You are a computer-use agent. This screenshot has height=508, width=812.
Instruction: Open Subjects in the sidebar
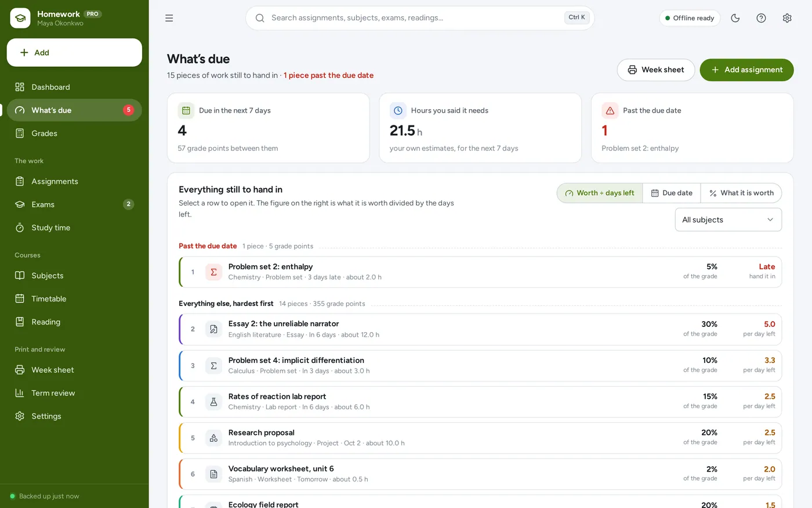(x=74, y=276)
